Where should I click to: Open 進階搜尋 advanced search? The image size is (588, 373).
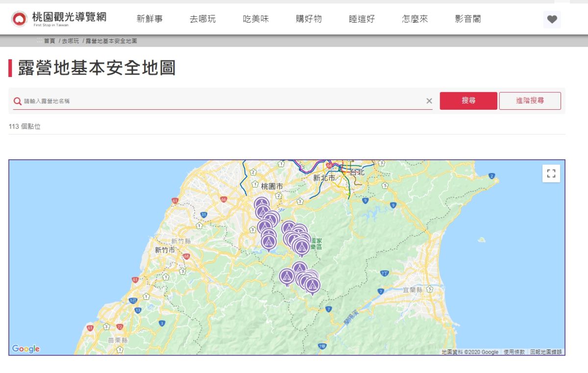coord(530,100)
